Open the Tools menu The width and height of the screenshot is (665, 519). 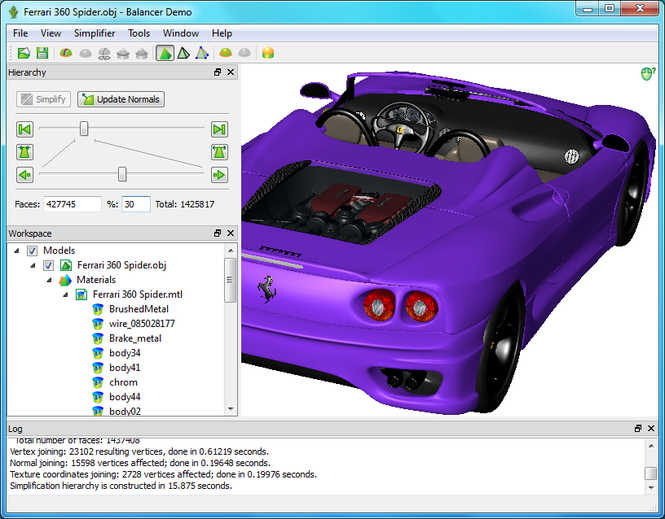pos(139,33)
